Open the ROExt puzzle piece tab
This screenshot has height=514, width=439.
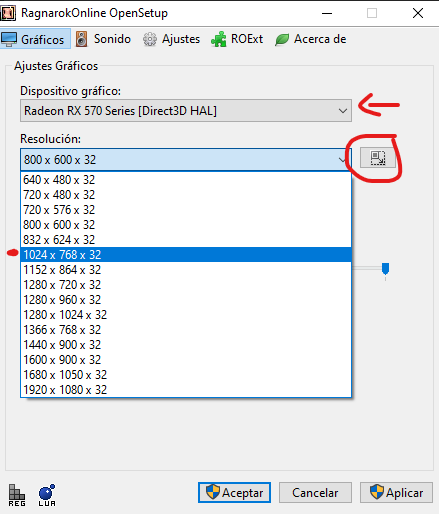pos(237,39)
